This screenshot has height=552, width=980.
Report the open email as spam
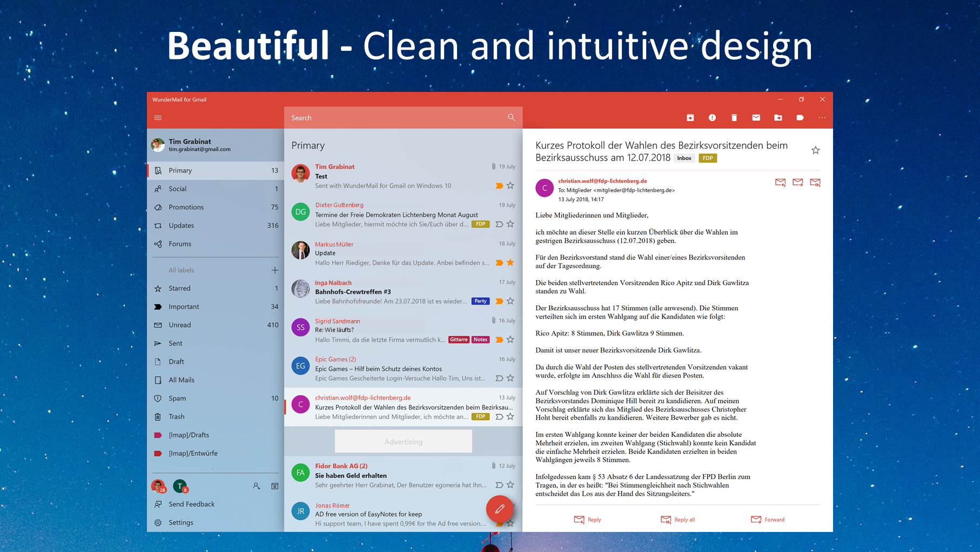point(712,117)
